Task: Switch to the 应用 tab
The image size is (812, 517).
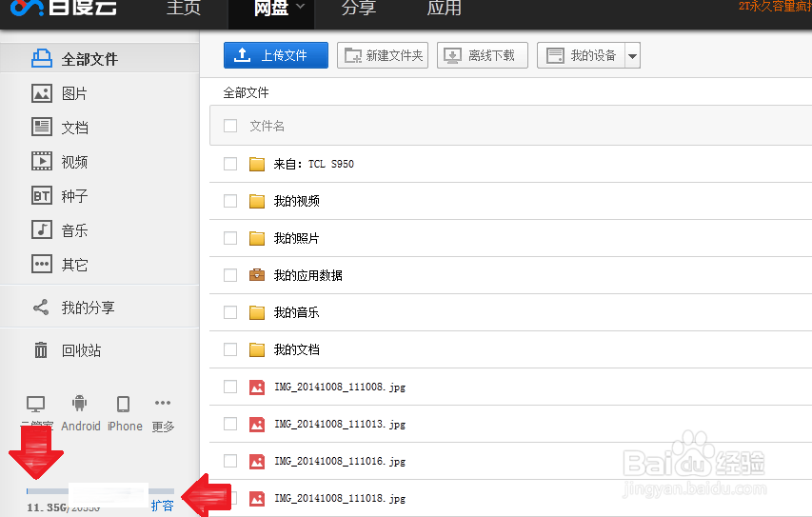Action: [x=445, y=8]
